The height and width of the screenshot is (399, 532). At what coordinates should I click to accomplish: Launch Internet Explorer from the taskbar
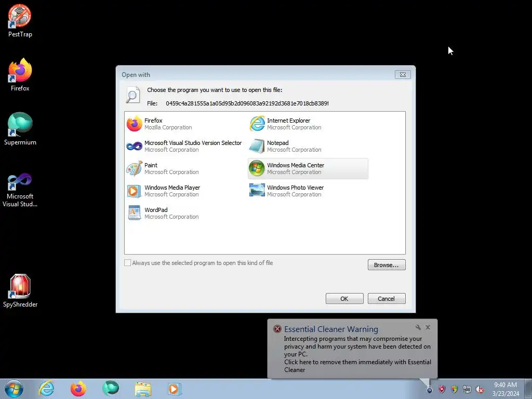(46, 389)
